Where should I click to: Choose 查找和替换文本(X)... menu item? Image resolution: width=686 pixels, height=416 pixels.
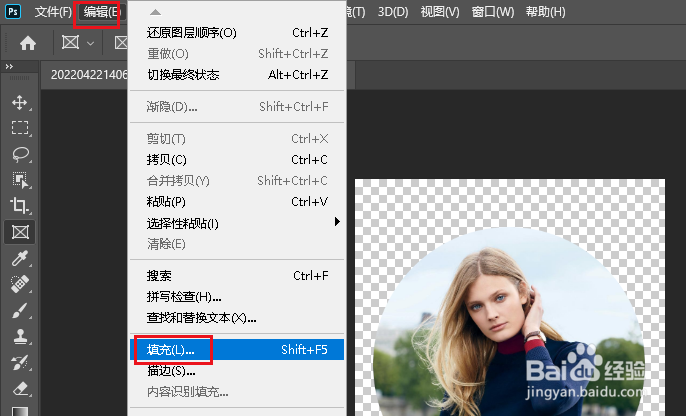point(237,318)
